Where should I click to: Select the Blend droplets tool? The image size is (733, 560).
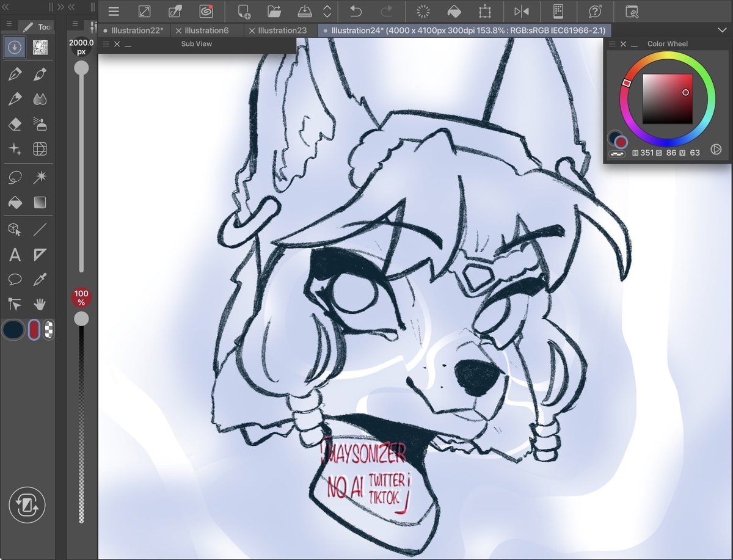(x=40, y=99)
